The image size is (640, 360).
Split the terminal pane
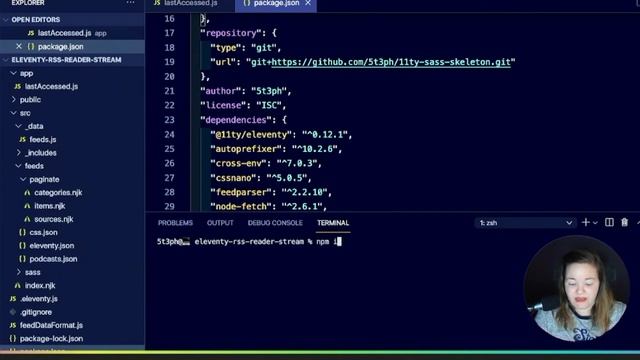pos(609,222)
